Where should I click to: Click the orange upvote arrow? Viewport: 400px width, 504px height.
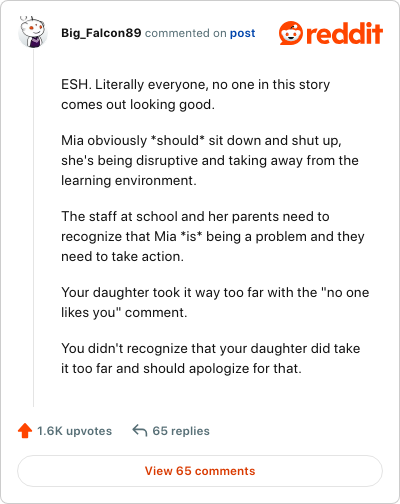click(x=25, y=431)
